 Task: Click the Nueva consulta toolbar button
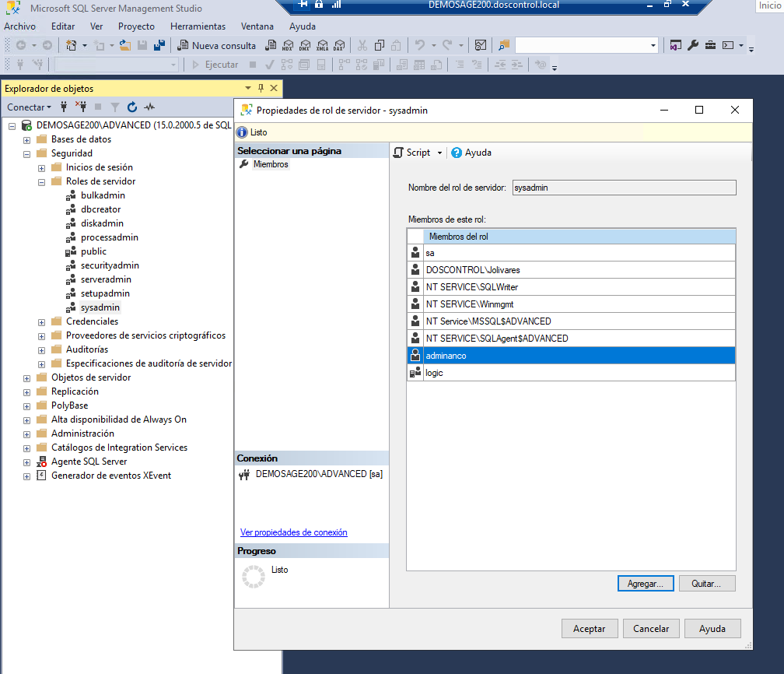point(216,46)
